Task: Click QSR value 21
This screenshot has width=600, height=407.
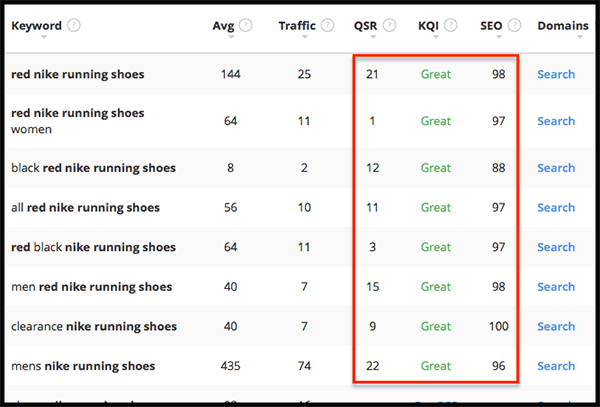Action: tap(372, 74)
